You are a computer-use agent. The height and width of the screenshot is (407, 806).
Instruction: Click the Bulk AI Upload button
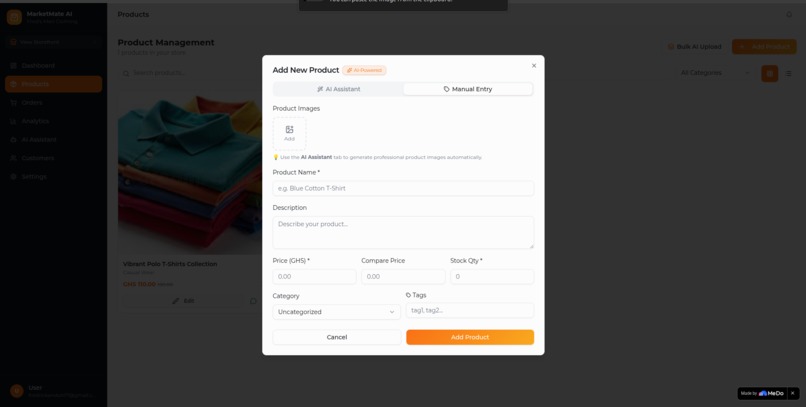[694, 47]
